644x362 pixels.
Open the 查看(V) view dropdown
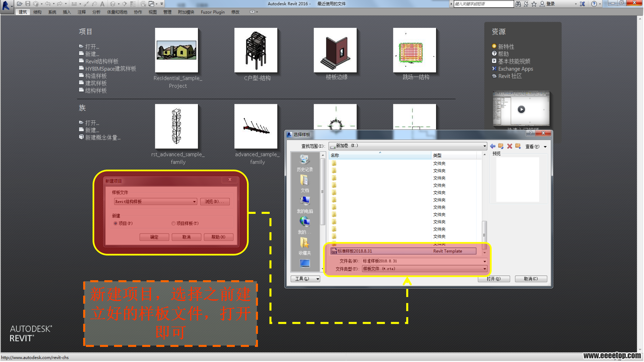click(536, 146)
